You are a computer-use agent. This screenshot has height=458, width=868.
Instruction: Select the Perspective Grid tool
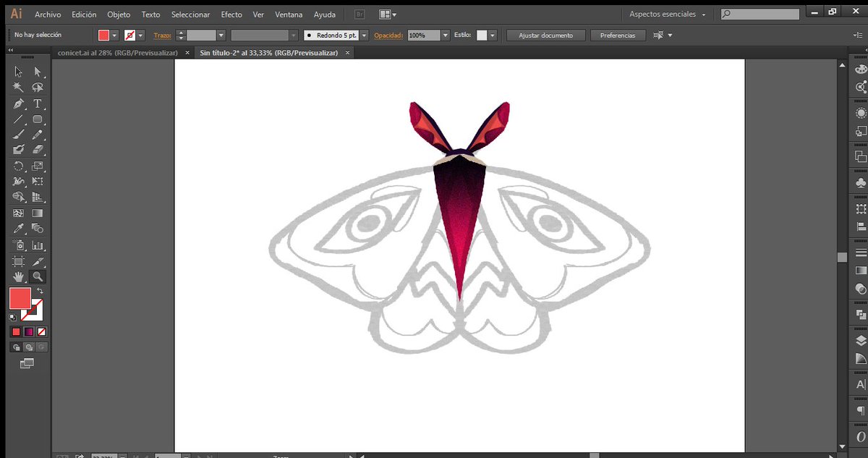click(38, 197)
